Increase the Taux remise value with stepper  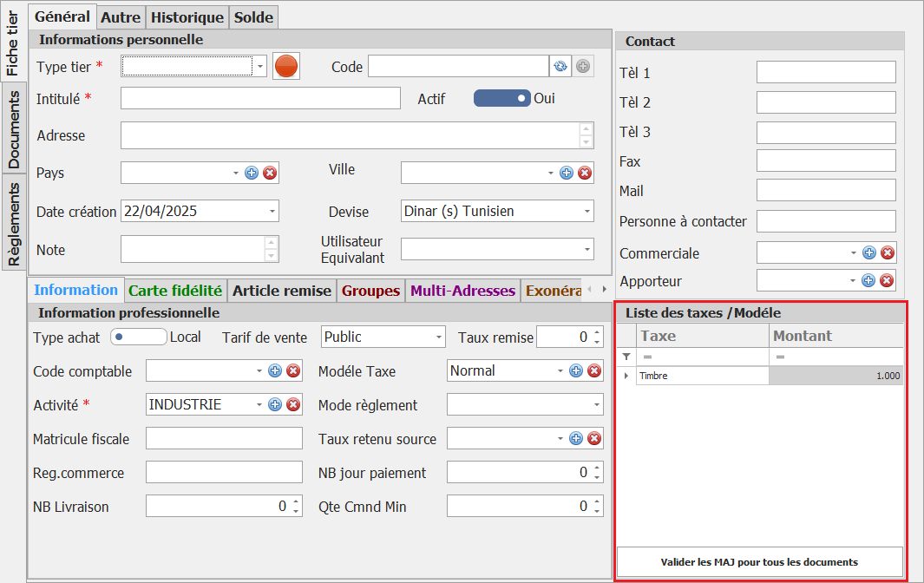(598, 332)
